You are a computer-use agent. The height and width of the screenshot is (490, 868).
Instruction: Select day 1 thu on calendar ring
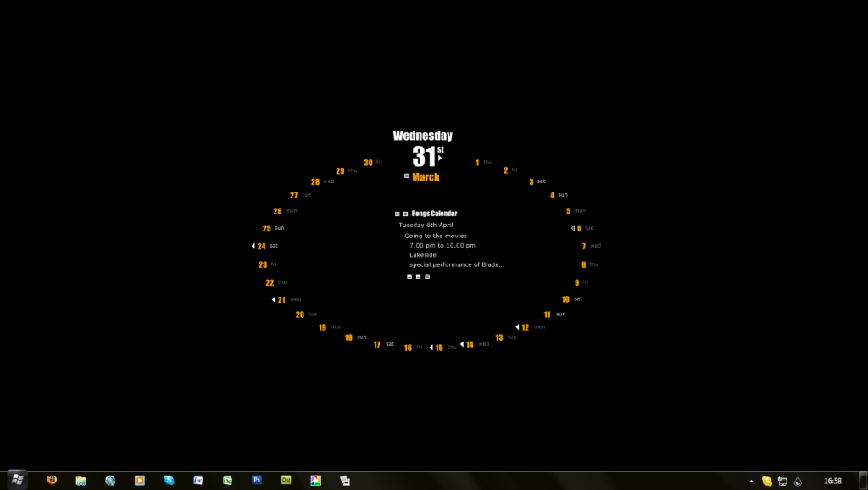pos(483,163)
